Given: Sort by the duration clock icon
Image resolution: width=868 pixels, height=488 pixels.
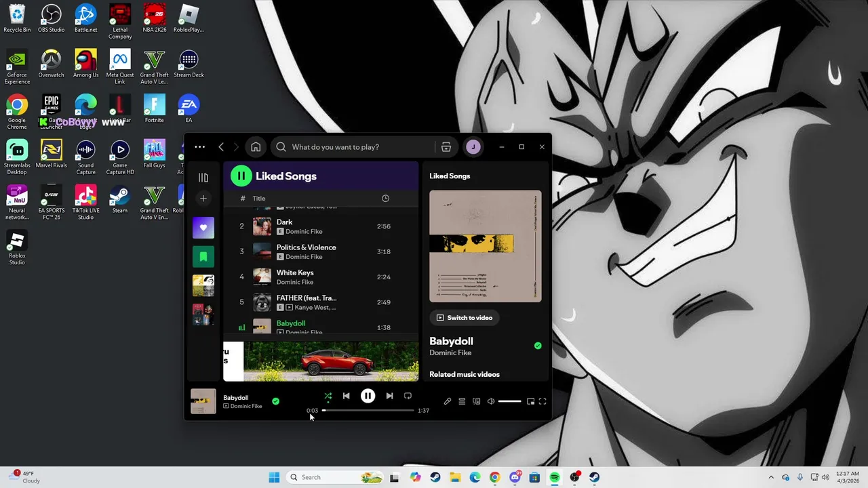Looking at the screenshot, I should tap(385, 199).
